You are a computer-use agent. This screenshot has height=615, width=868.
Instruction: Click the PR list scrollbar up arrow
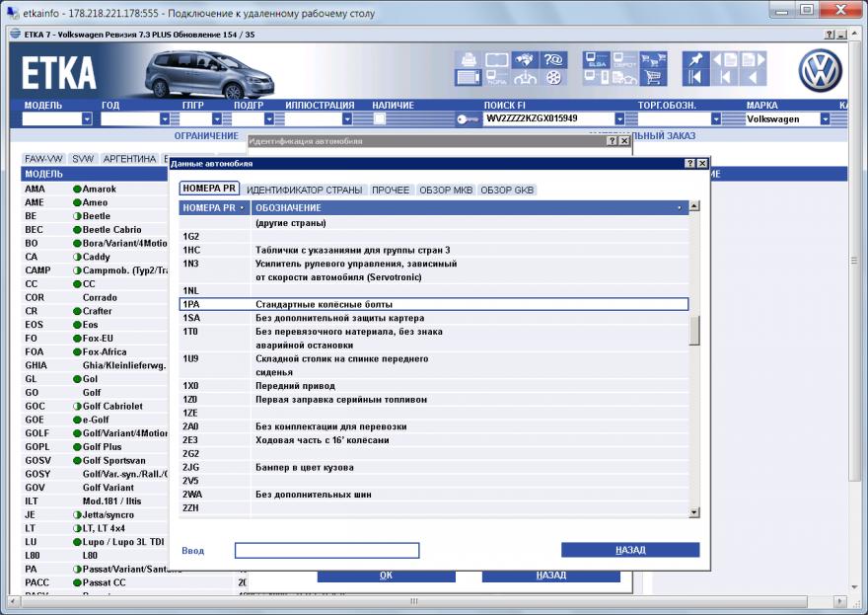694,206
